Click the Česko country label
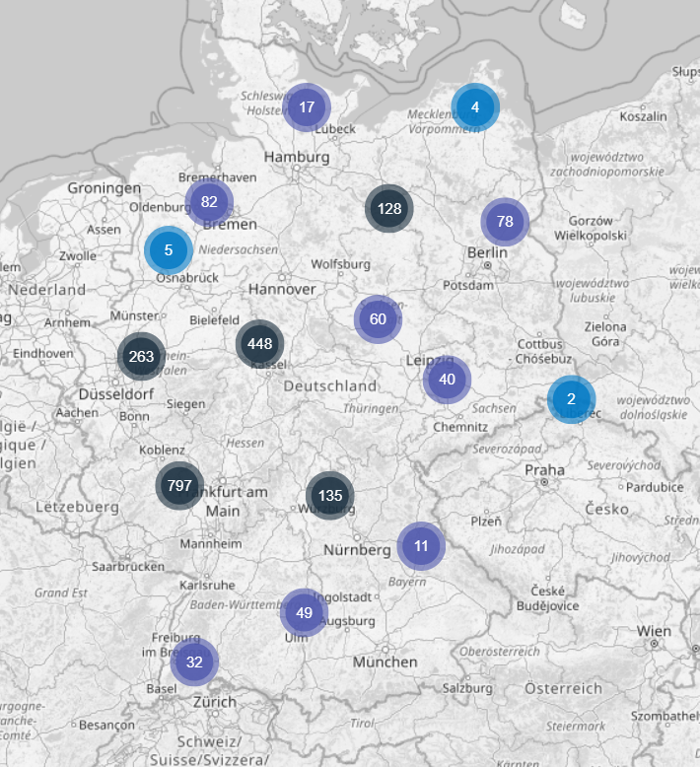This screenshot has height=767, width=700. click(606, 510)
